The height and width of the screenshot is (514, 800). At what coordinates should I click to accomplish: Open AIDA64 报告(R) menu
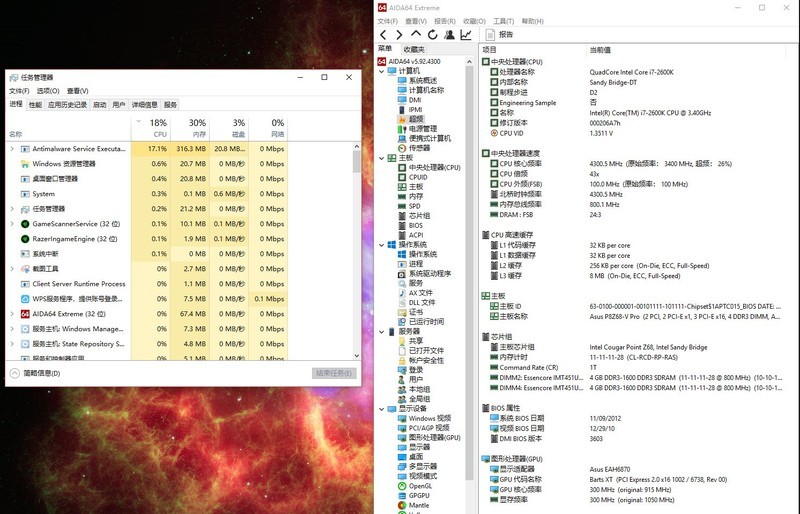445,21
